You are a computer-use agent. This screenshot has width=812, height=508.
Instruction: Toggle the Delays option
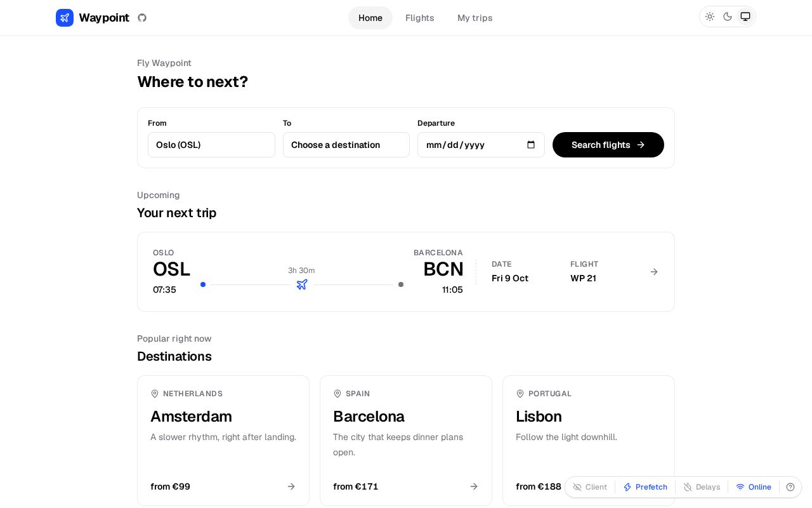coord(702,487)
